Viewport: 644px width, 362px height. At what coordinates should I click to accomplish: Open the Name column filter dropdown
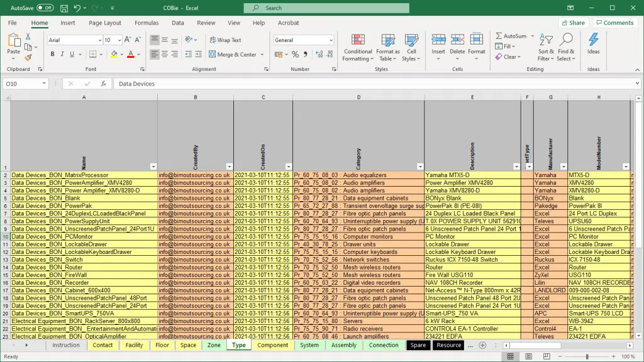coord(153,167)
